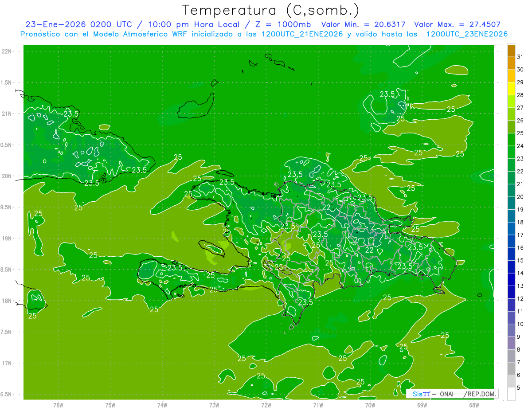Click the '27' label on the color scale
Viewport: 532px width, 411px height.
pyautogui.click(x=520, y=107)
